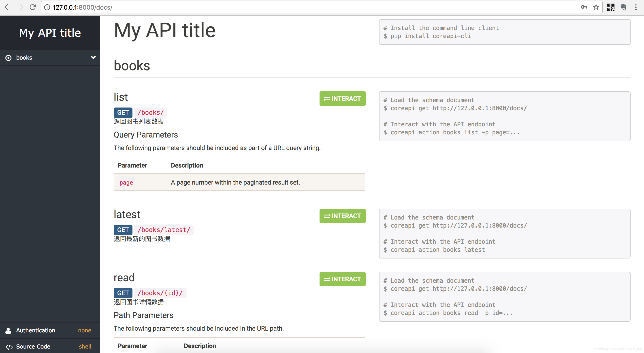Click the INTERACT button for latest endpoint

[342, 216]
